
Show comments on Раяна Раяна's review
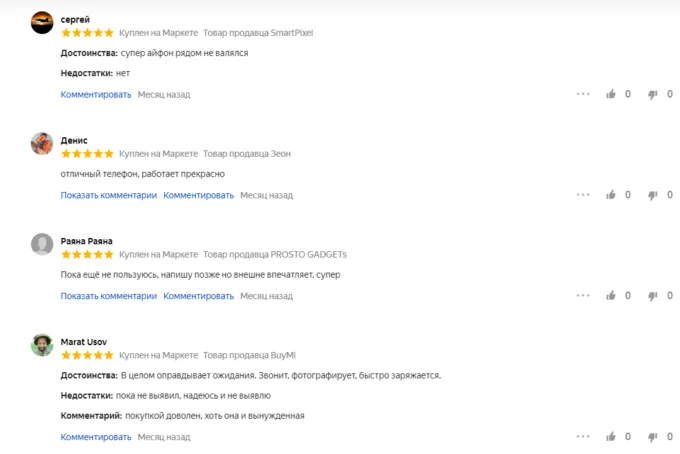pyautogui.click(x=108, y=296)
